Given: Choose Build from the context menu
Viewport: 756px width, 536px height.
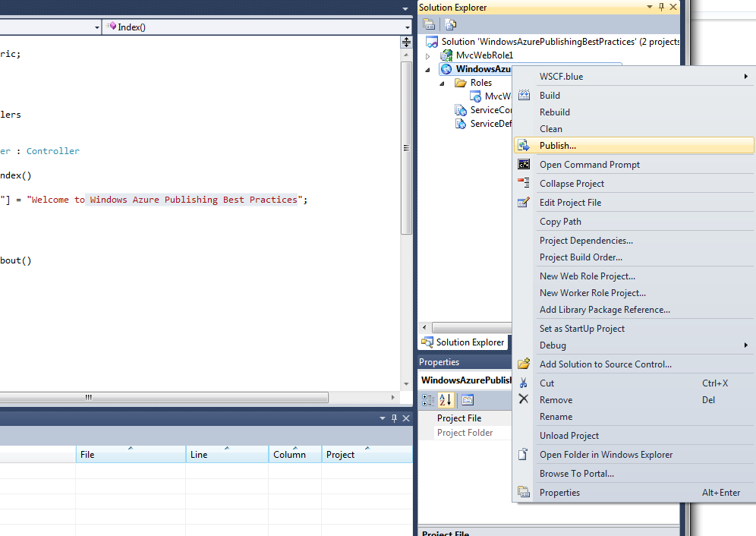Looking at the screenshot, I should (634, 96).
